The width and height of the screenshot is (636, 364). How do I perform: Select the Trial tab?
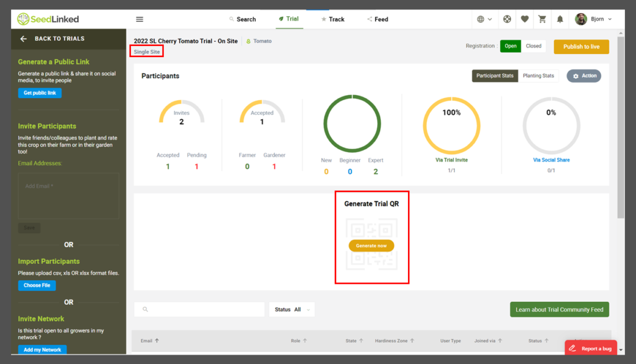pos(289,19)
